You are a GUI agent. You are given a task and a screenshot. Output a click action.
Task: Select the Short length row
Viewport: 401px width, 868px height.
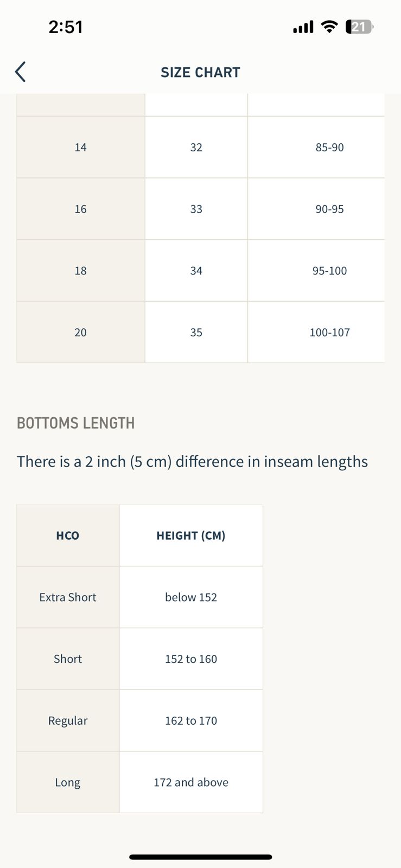pyautogui.click(x=68, y=659)
